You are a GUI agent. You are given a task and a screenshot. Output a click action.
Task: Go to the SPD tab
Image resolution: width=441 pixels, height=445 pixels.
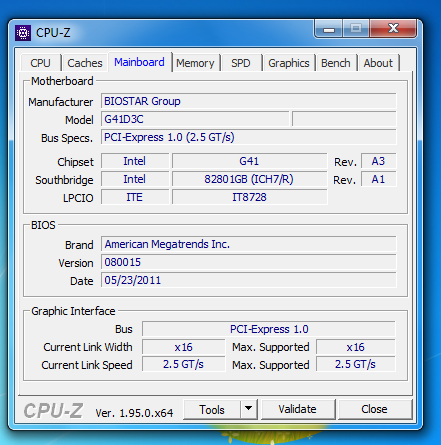click(241, 63)
